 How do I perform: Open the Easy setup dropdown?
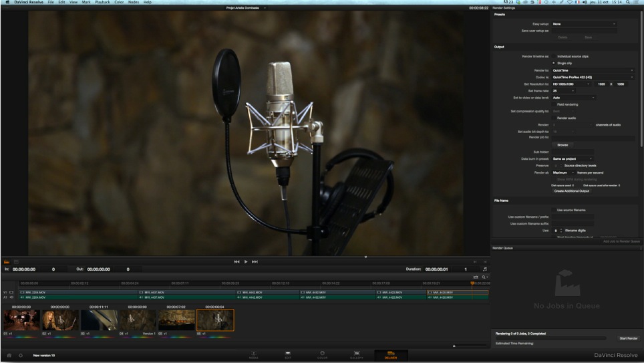coord(584,24)
